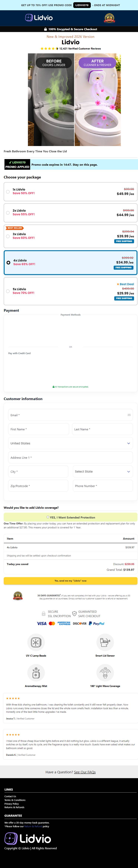Click Daniela K. review star rating
This screenshot has width=138, height=868.
pyautogui.click(x=13, y=735)
